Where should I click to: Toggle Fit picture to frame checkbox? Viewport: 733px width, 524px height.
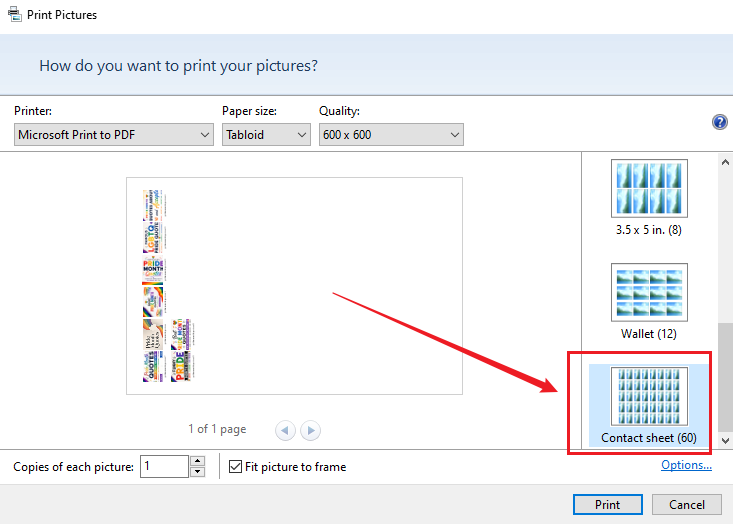point(235,467)
